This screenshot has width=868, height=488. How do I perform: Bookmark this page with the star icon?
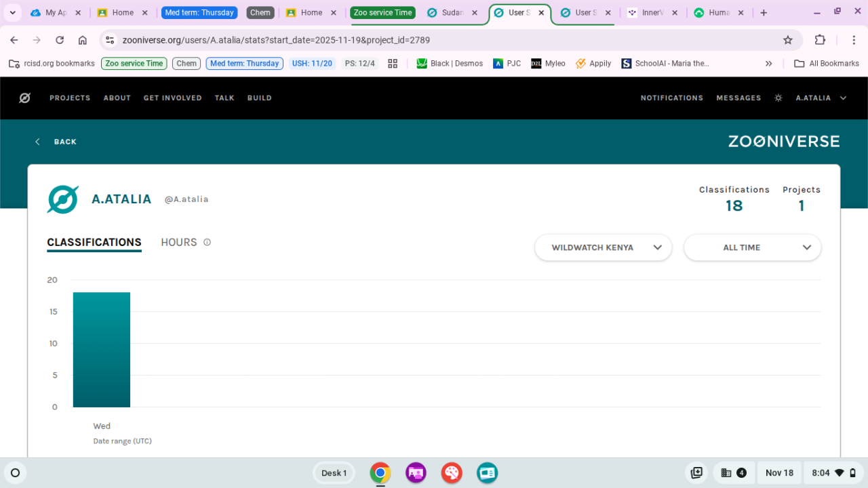pyautogui.click(x=788, y=40)
